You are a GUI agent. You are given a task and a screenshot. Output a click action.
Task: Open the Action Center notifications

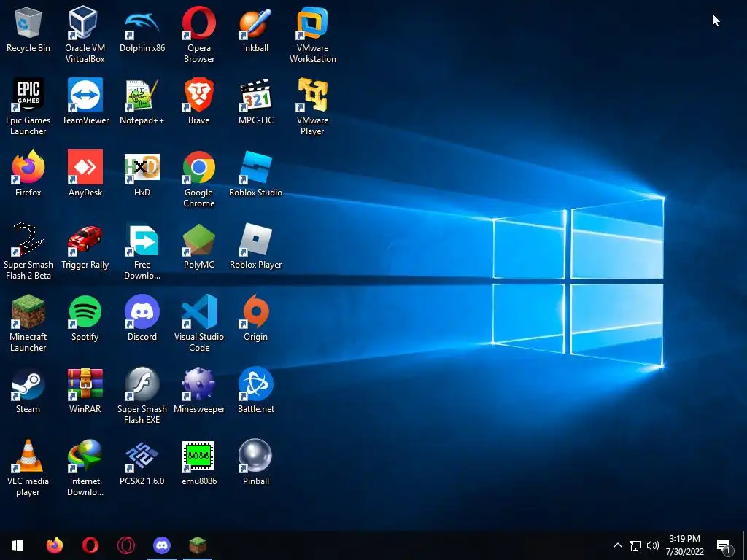click(x=724, y=545)
